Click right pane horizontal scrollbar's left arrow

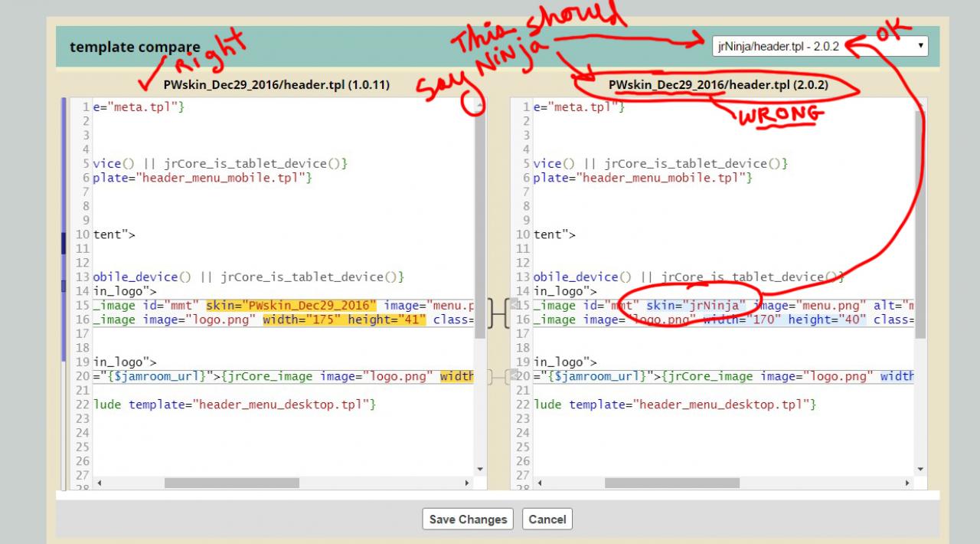[539, 483]
